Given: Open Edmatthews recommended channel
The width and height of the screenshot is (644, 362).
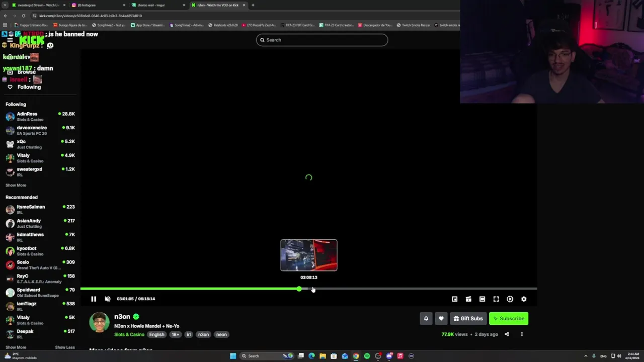Looking at the screenshot, I should 40,237.
